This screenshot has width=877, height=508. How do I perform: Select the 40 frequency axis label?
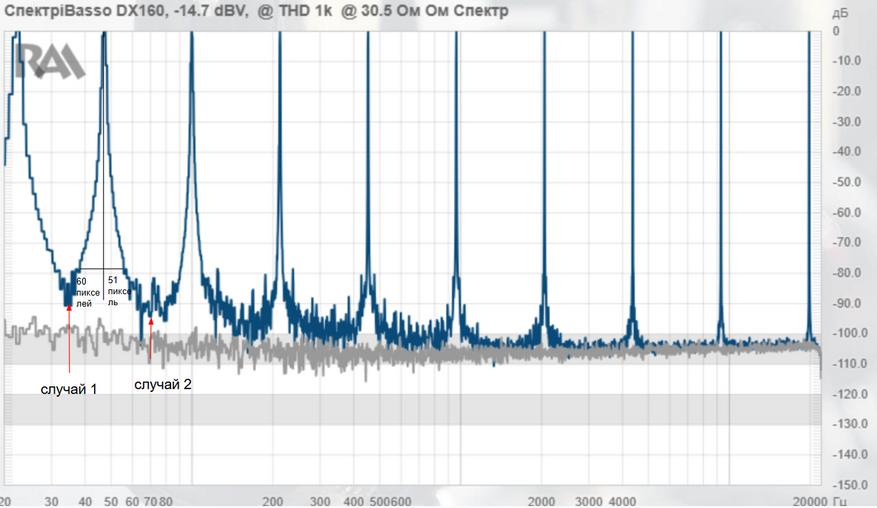[85, 501]
